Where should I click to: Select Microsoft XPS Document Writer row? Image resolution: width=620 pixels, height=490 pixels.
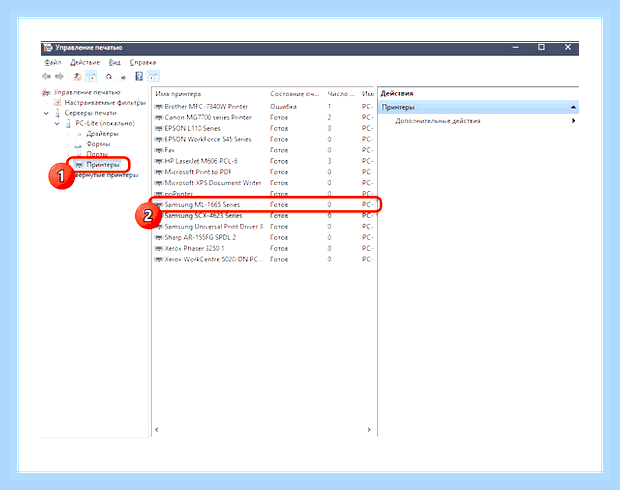263,183
